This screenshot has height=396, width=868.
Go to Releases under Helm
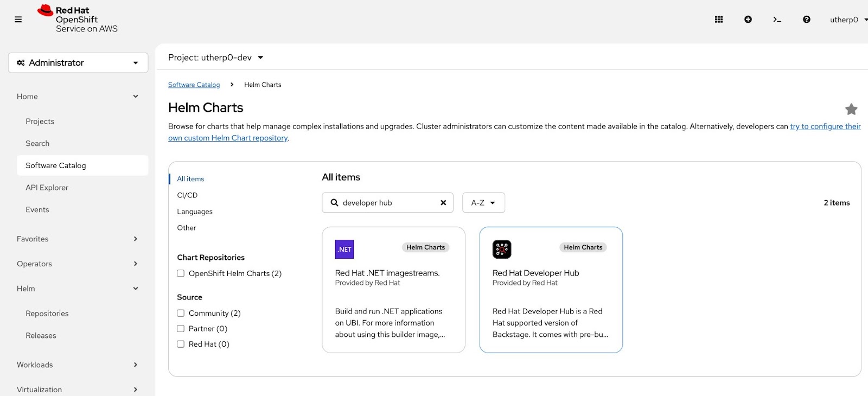pos(41,336)
